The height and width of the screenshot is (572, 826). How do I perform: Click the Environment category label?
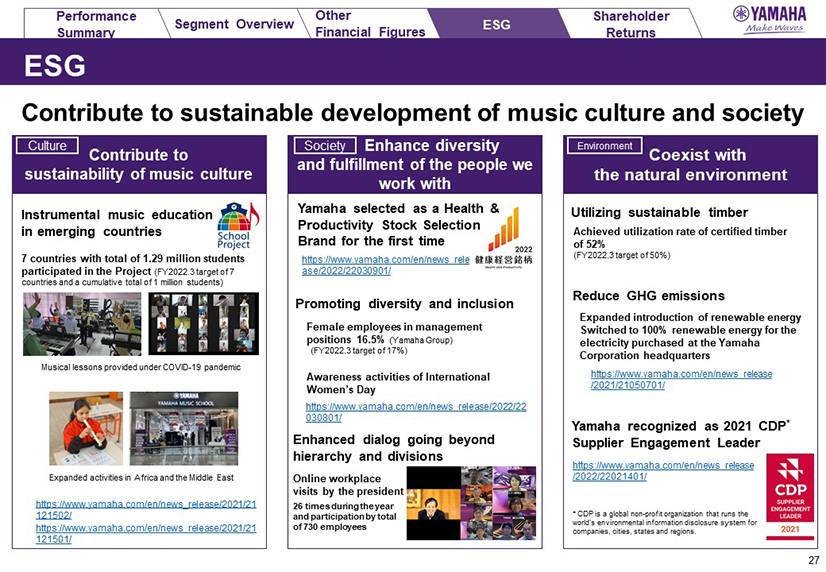(605, 146)
